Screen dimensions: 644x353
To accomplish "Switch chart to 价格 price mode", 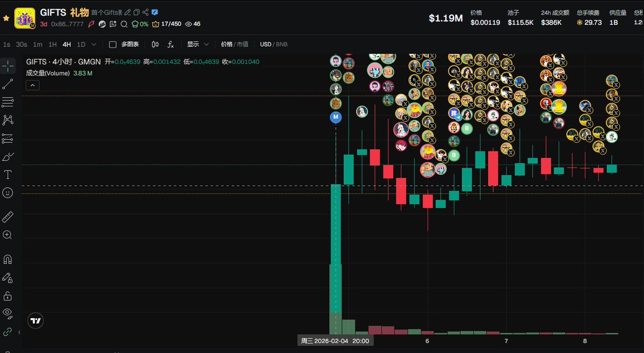I will (226, 45).
